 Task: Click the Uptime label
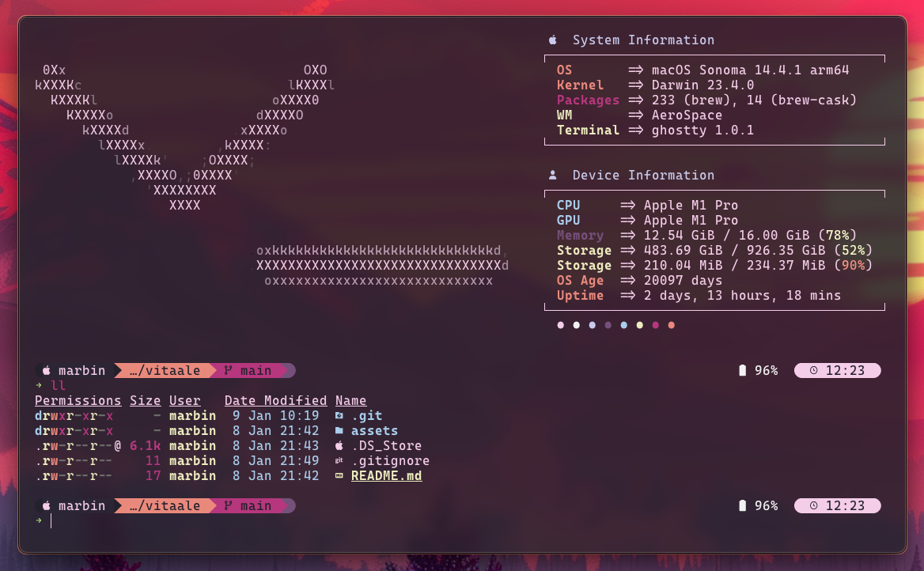coord(580,295)
